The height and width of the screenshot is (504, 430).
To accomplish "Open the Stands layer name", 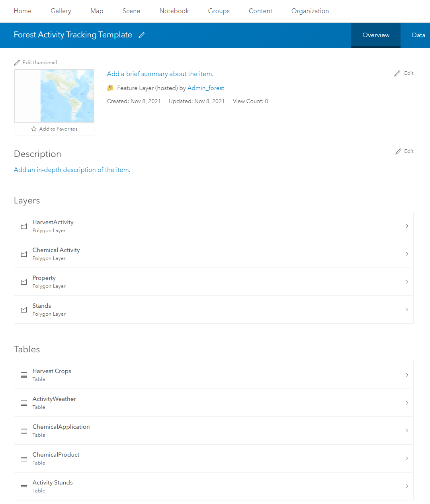I will coord(42,306).
